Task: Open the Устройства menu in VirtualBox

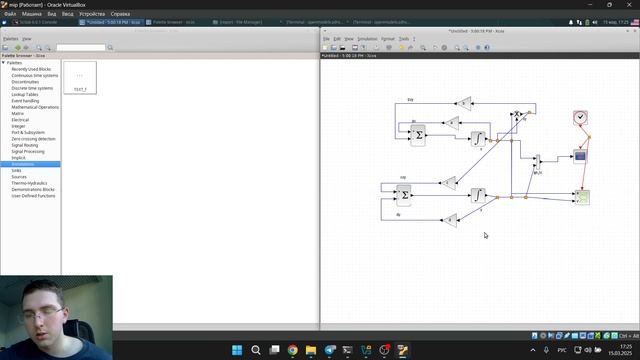Action: 92,14
